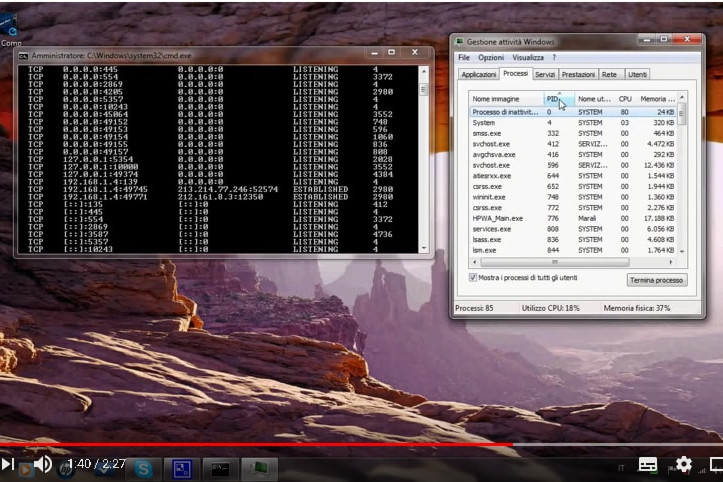Switch to the Utenti tab

coord(637,74)
